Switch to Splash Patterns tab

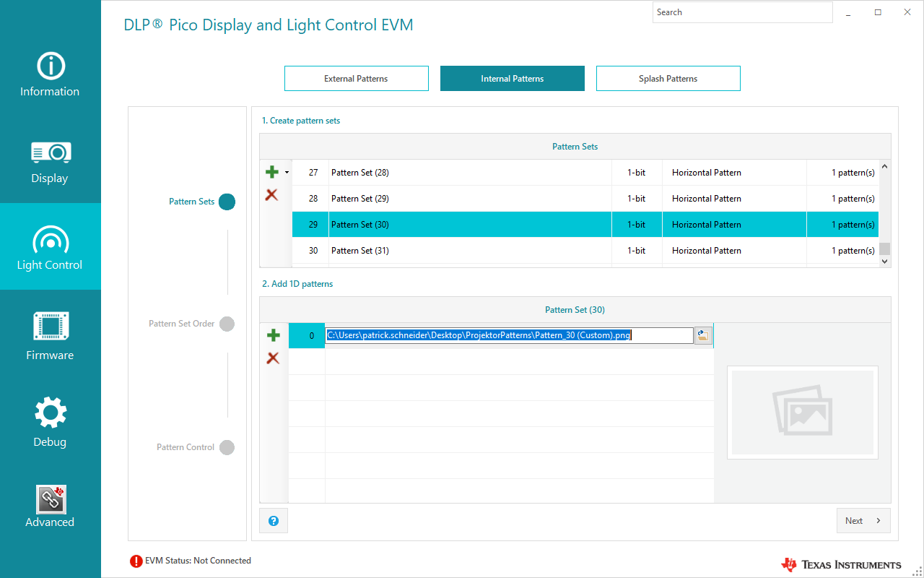(668, 79)
